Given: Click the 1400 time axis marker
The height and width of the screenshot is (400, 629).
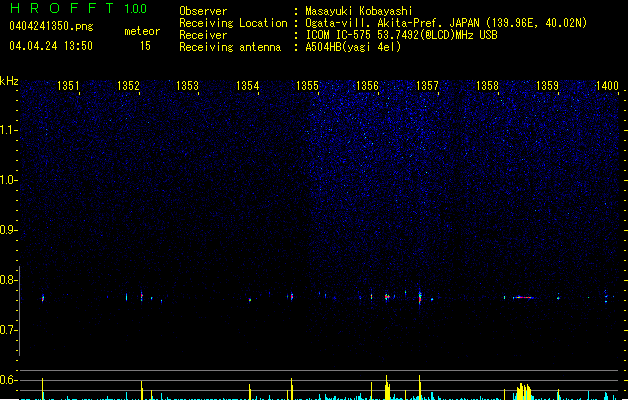Looking at the screenshot, I should click(607, 86).
